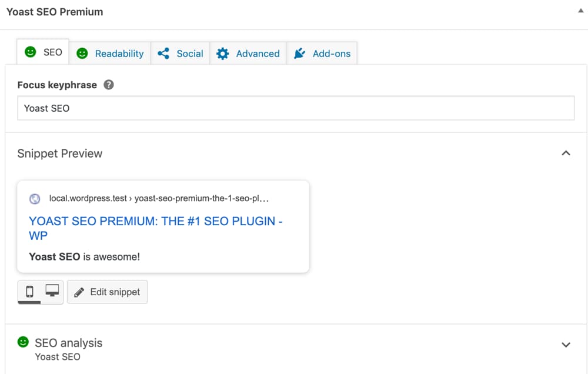The height and width of the screenshot is (374, 588).
Task: Click the Social share icon
Action: point(163,54)
